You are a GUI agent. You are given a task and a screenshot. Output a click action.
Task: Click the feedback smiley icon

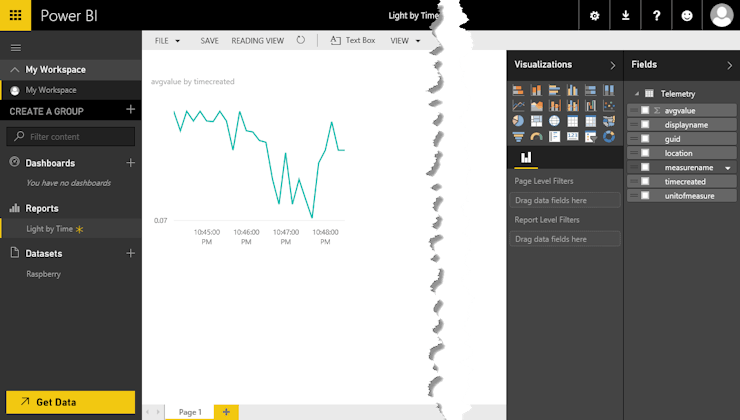[687, 16]
